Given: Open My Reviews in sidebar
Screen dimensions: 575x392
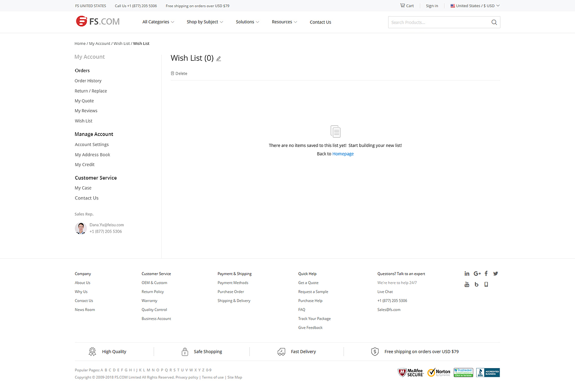Looking at the screenshot, I should click(x=86, y=111).
